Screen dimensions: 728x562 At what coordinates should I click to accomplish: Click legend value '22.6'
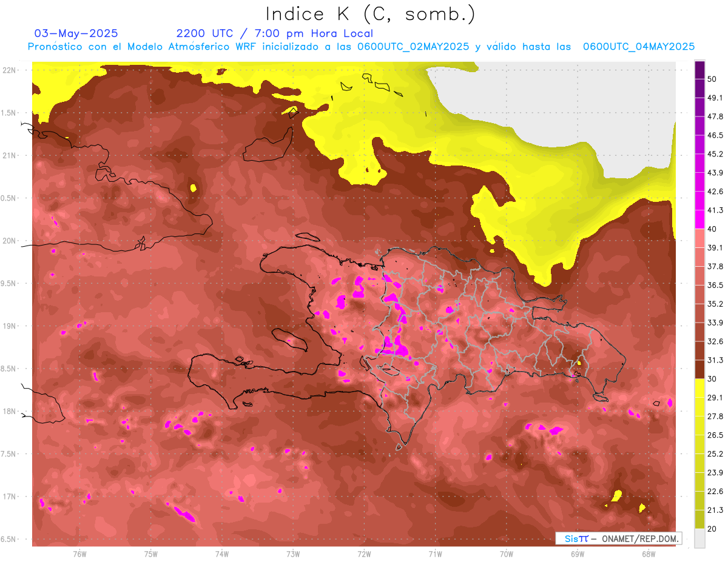pyautogui.click(x=715, y=491)
